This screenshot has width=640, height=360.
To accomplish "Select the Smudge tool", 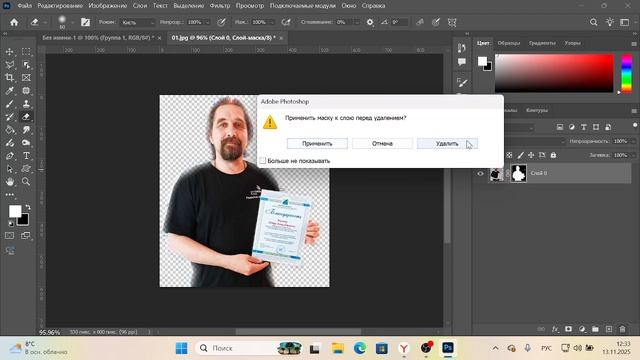I will (26, 130).
